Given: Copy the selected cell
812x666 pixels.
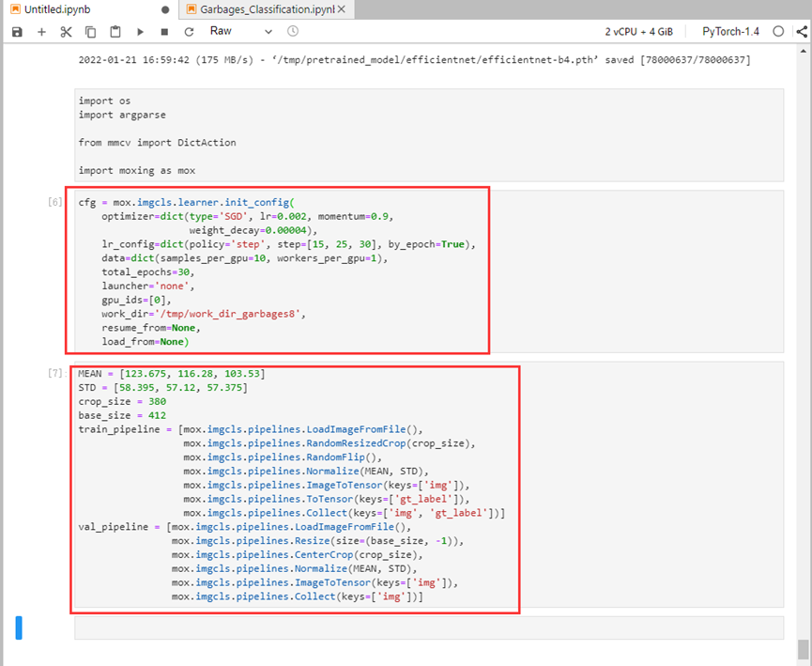Looking at the screenshot, I should click(91, 32).
